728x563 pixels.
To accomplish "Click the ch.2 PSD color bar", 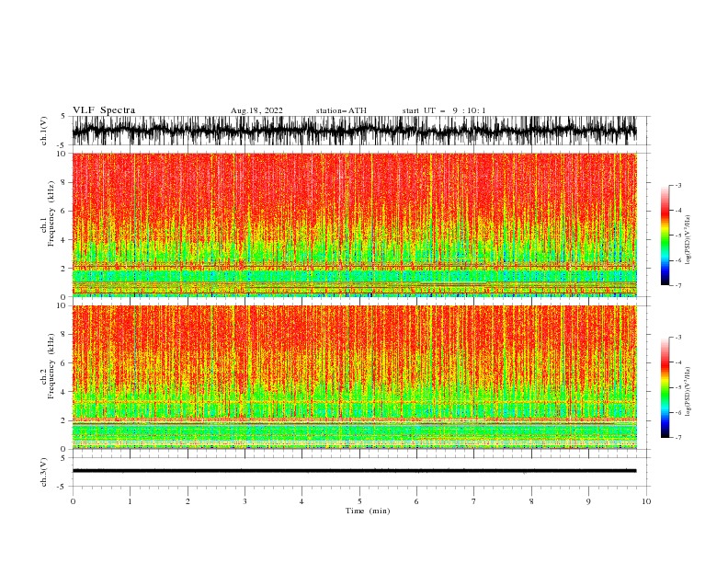I will [x=665, y=387].
